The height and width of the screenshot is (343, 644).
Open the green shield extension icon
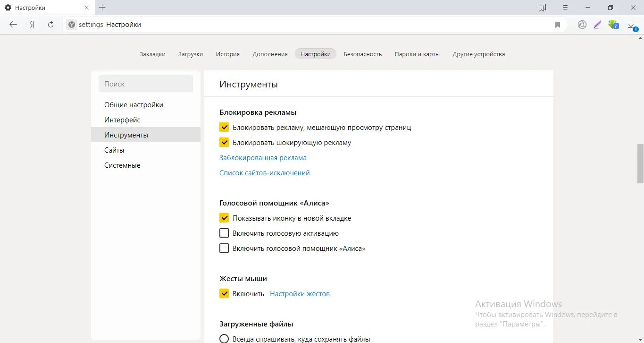pyautogui.click(x=613, y=25)
